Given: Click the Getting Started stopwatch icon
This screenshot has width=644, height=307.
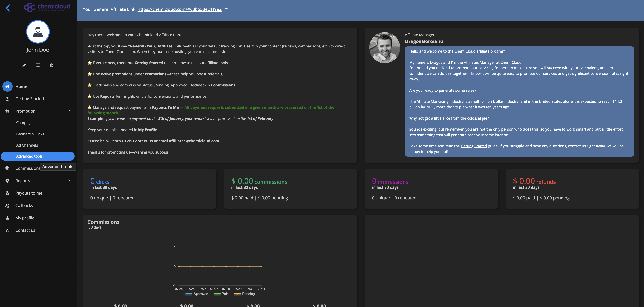Looking at the screenshot, I should coord(8,99).
